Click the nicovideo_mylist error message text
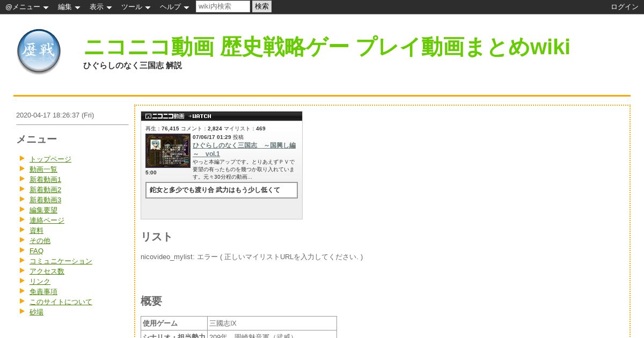The image size is (644, 338). (252, 257)
